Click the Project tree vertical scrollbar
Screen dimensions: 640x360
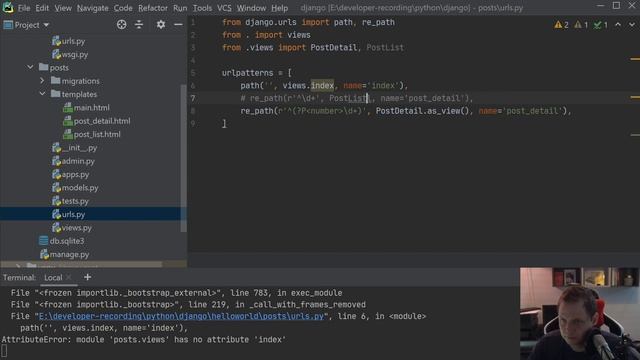[x=184, y=157]
